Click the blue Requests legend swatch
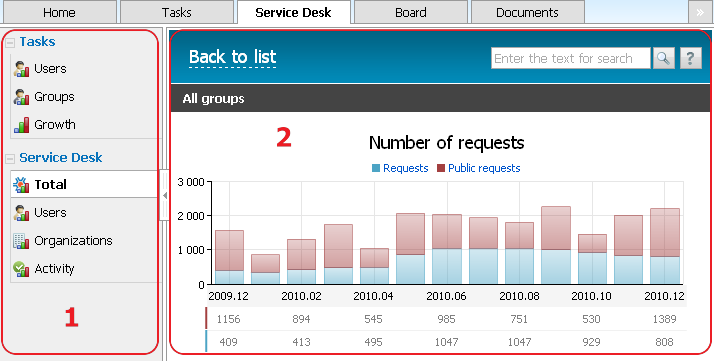 [x=376, y=168]
